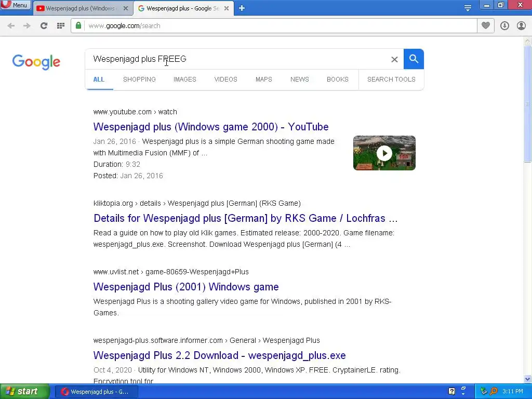This screenshot has width=532, height=399.
Task: Click the green security padlock icon
Action: click(78, 26)
